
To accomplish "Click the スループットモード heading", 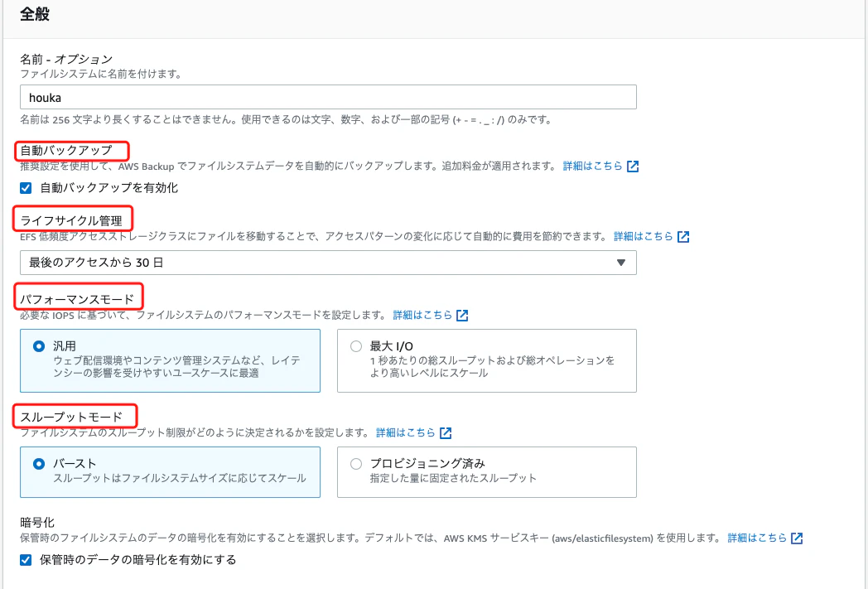I will (x=71, y=417).
